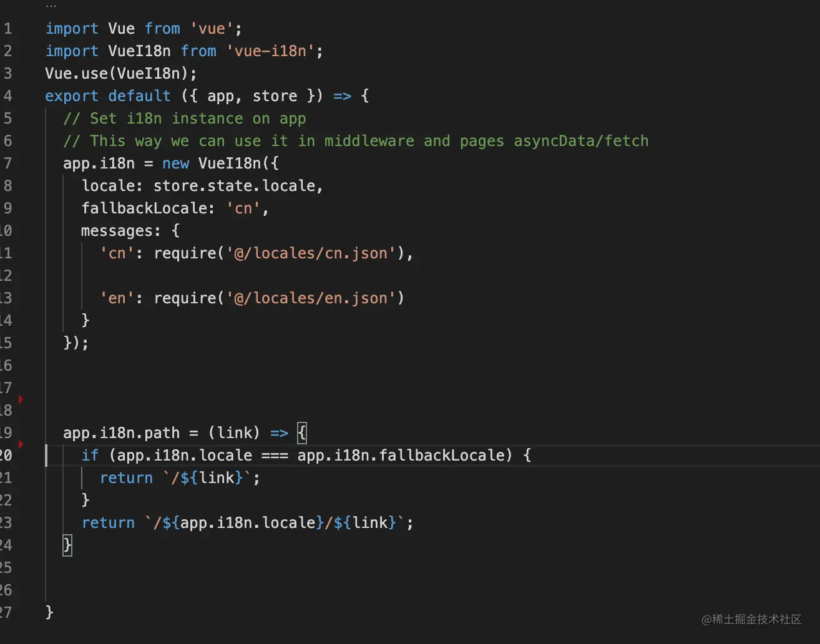This screenshot has height=644, width=820.
Task: Click the 'vue' string on line 1
Action: [212, 29]
